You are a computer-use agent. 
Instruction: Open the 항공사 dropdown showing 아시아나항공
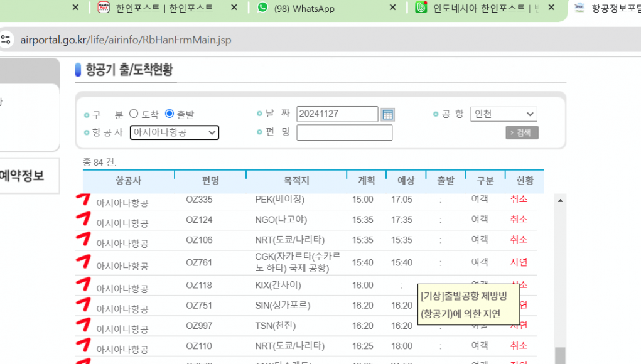[x=175, y=132]
